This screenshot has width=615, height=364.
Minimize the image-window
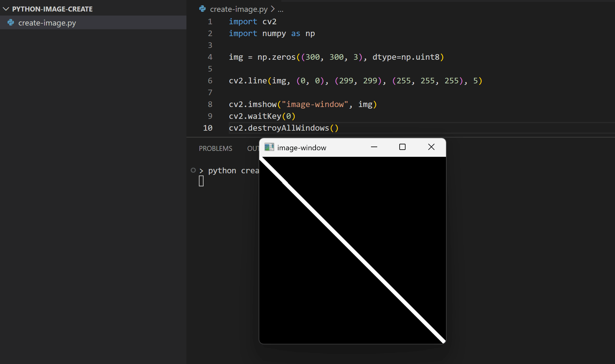[374, 147]
